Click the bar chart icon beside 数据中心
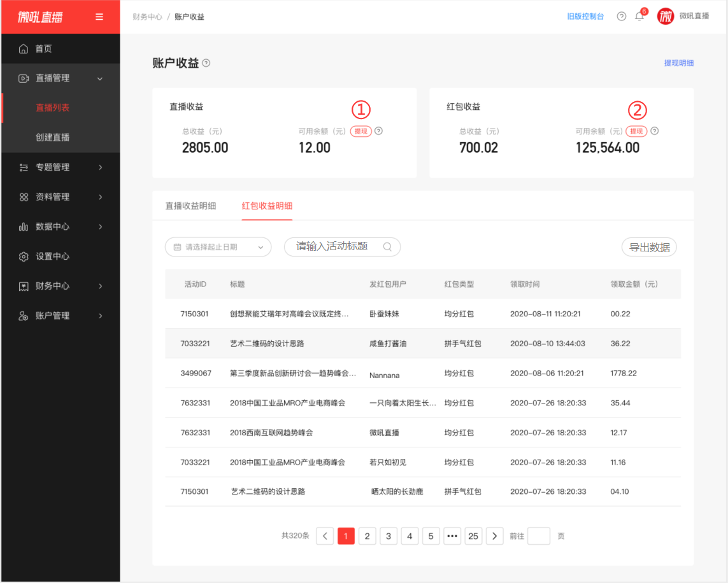 [23, 227]
